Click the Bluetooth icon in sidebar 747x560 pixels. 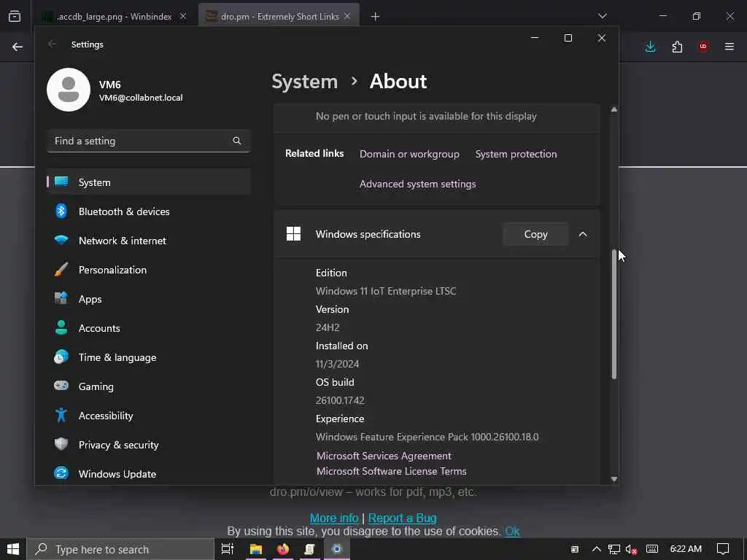click(x=61, y=211)
